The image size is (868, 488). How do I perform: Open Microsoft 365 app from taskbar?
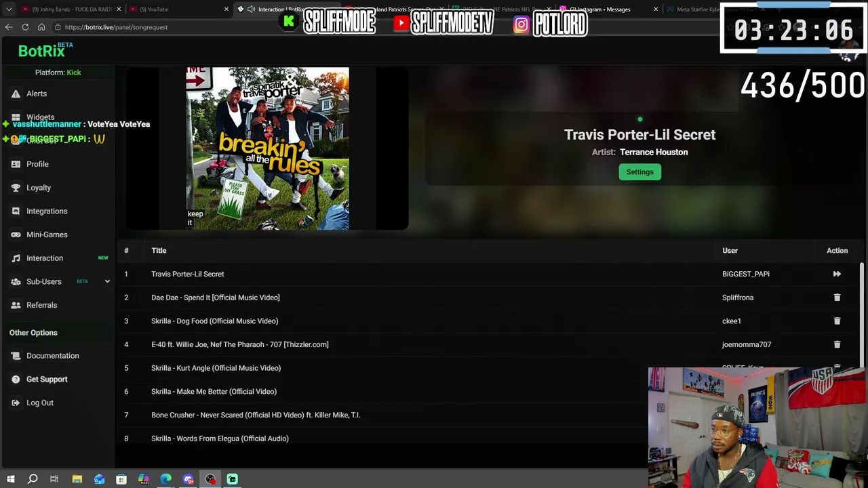click(x=144, y=479)
